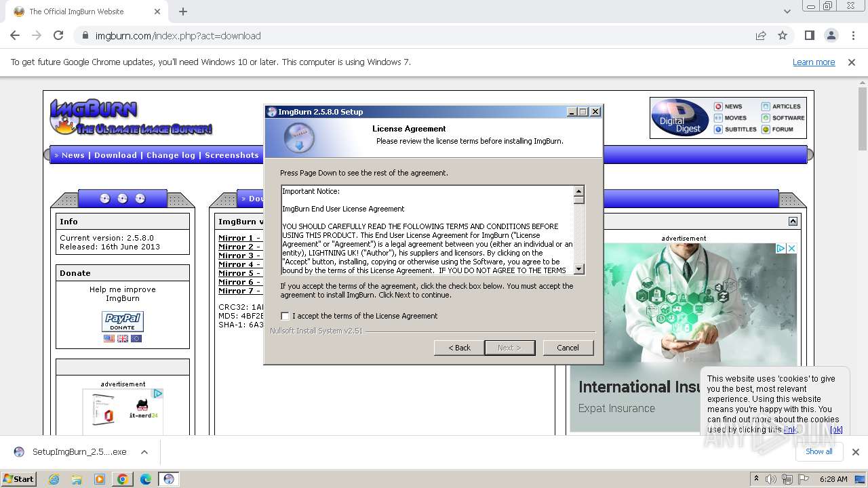868x488 pixels.
Task: Open the News link in site navigation
Action: point(73,155)
